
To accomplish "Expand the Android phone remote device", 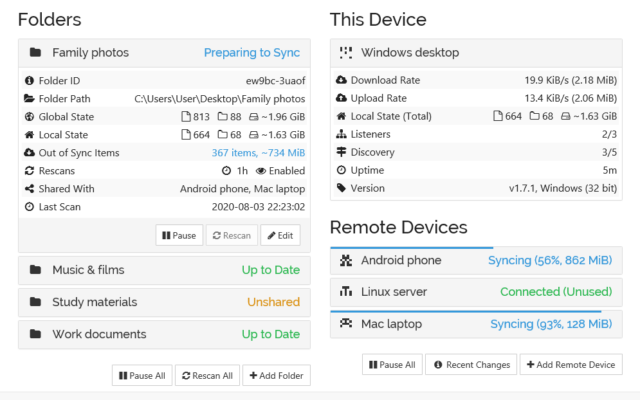I will (x=476, y=261).
